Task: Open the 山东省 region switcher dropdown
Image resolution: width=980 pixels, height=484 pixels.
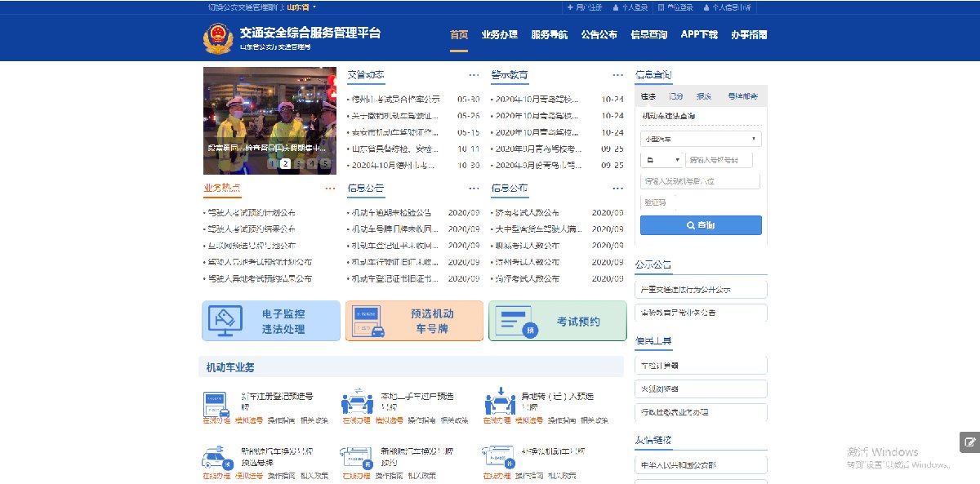Action: click(301, 7)
